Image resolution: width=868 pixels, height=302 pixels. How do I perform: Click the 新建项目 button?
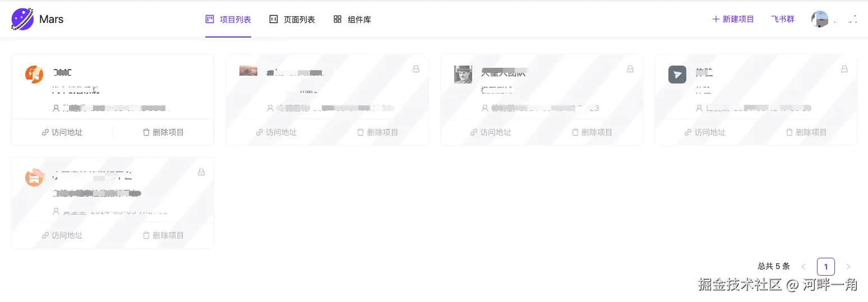733,19
